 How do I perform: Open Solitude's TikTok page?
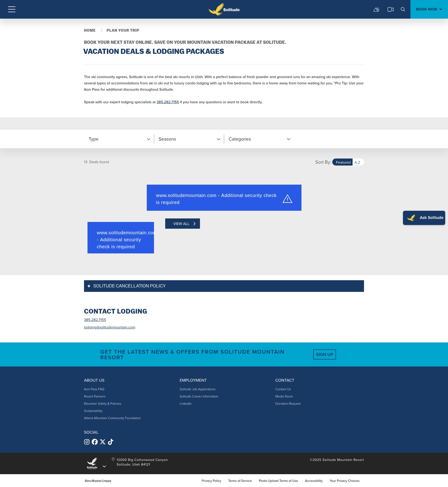tap(111, 442)
